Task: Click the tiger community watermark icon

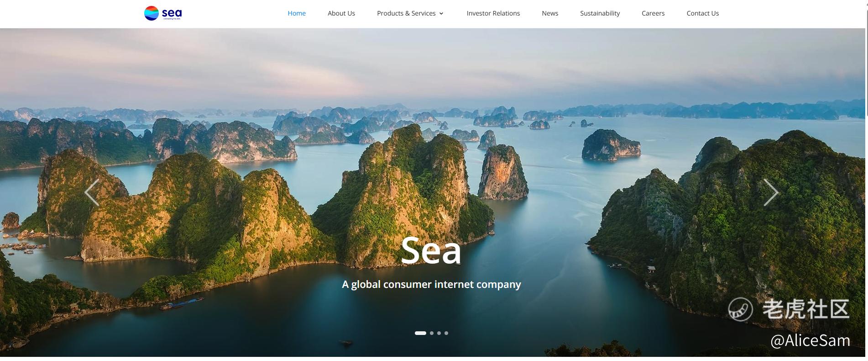Action: [x=740, y=309]
